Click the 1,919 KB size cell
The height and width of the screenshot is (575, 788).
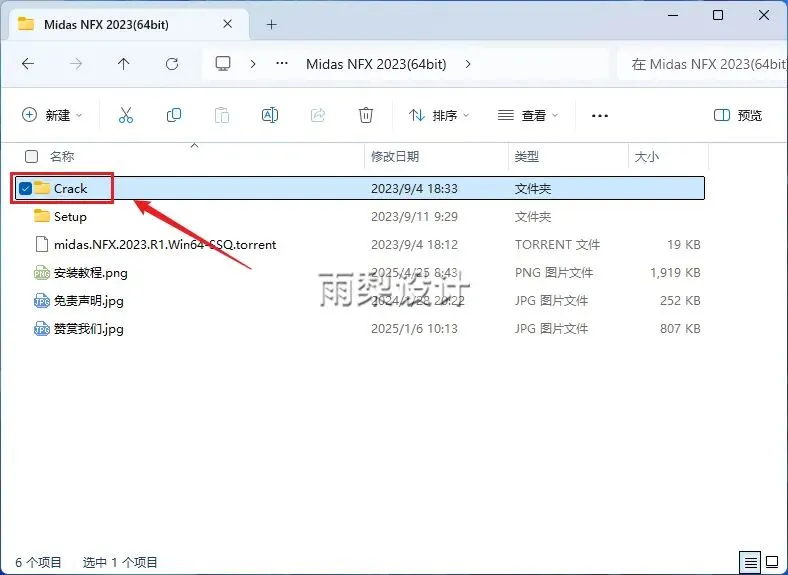click(675, 273)
